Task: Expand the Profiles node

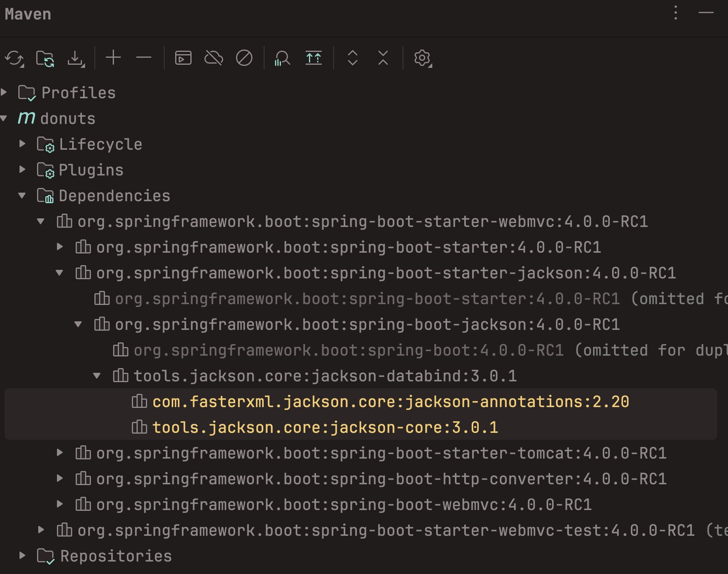Action: pyautogui.click(x=4, y=92)
